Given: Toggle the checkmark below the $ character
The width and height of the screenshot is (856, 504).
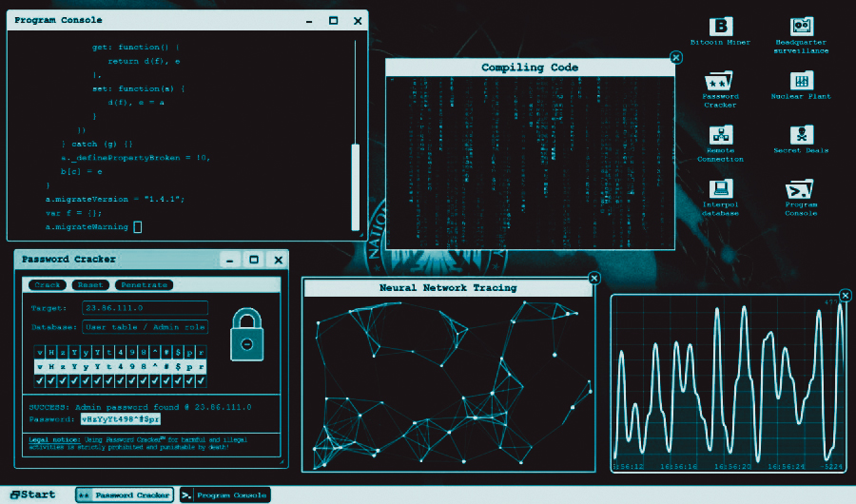Looking at the screenshot, I should (x=178, y=380).
